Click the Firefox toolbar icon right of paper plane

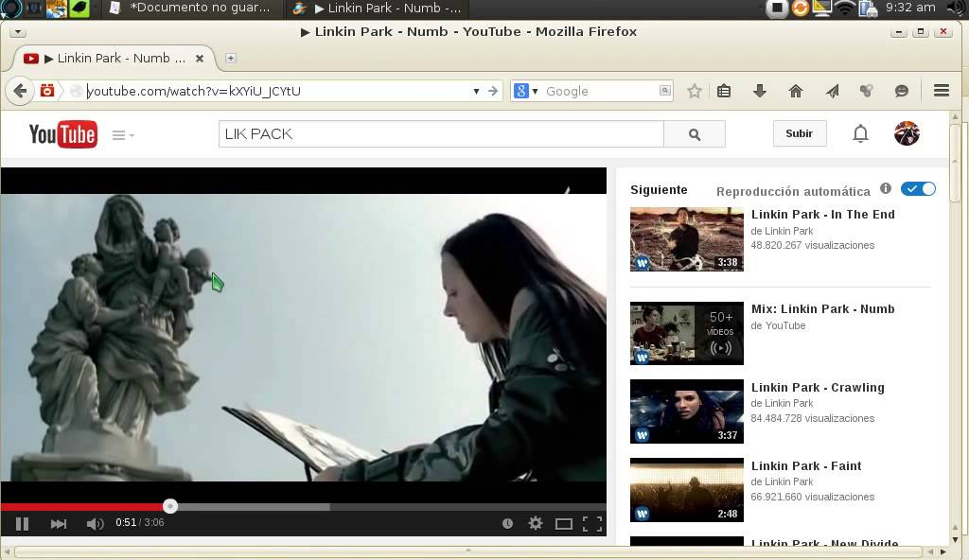tap(867, 92)
